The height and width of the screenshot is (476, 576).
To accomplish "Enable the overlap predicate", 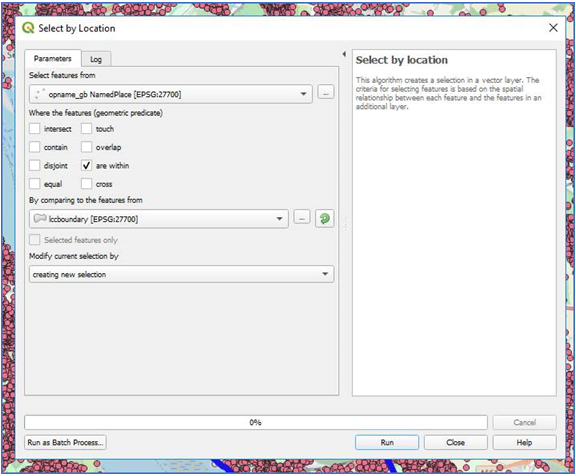I will point(86,147).
